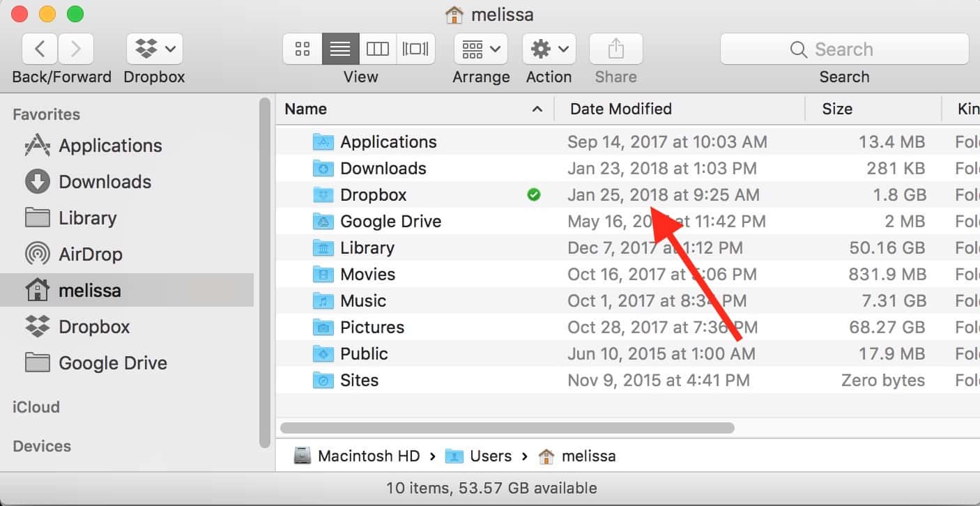Switch to icon view
This screenshot has width=980, height=506.
point(303,49)
